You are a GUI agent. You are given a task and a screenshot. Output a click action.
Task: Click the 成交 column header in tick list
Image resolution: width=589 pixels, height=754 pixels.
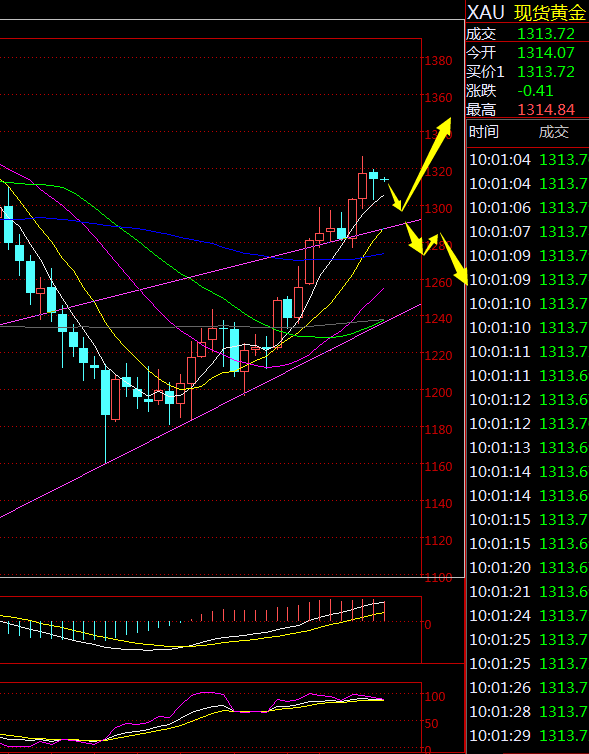553,132
